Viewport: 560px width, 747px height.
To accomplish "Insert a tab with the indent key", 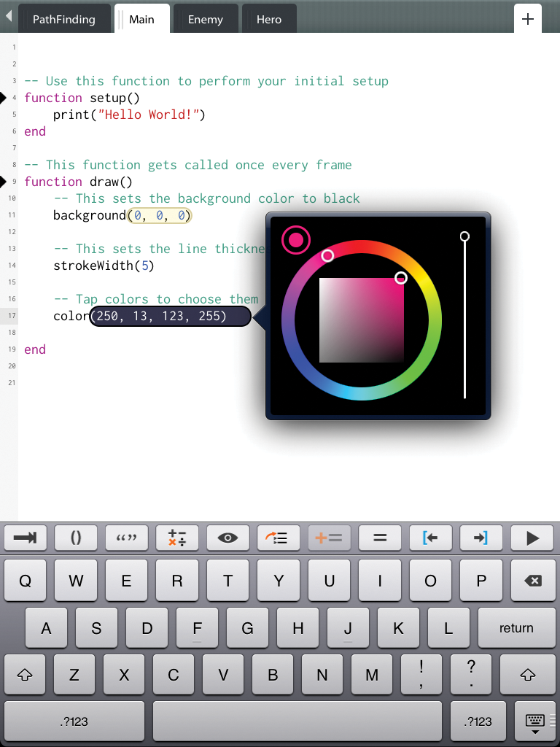I will tap(26, 538).
